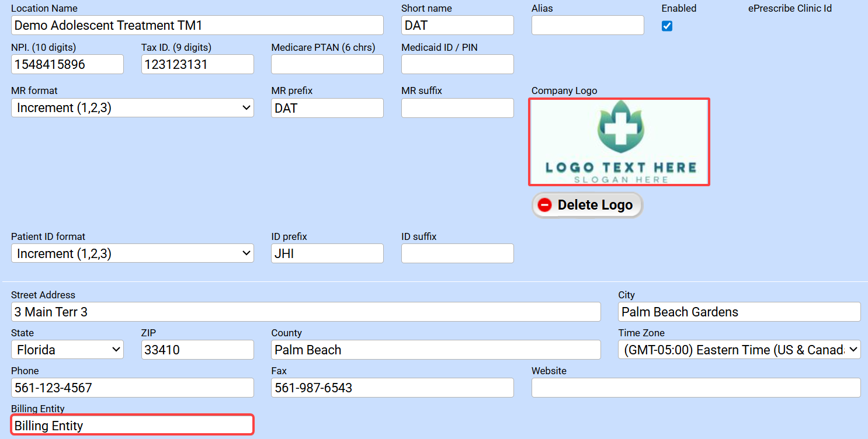The height and width of the screenshot is (439, 868).
Task: Click the MR prefix field
Action: point(327,108)
